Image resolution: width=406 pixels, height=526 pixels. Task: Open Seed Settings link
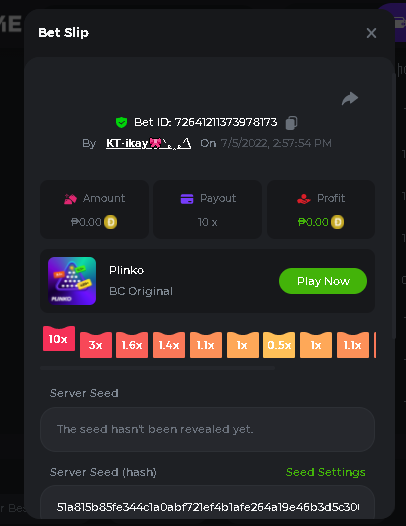point(325,472)
